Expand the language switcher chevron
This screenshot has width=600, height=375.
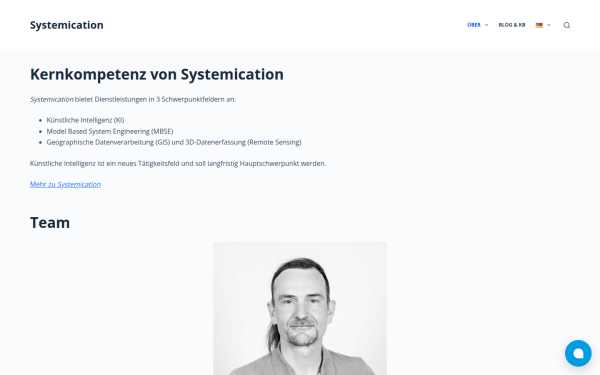(549, 25)
